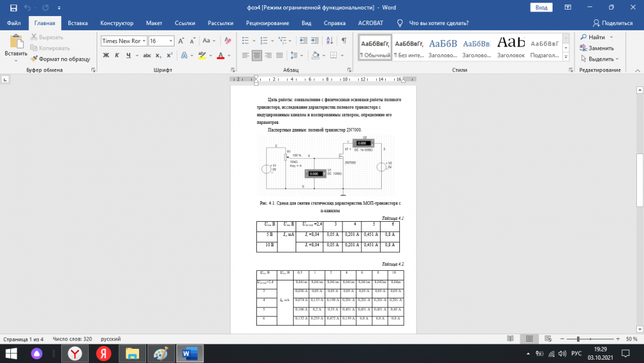Viewport: 644px width, 363px height.
Task: Click the Заменить button
Action: coord(600,48)
